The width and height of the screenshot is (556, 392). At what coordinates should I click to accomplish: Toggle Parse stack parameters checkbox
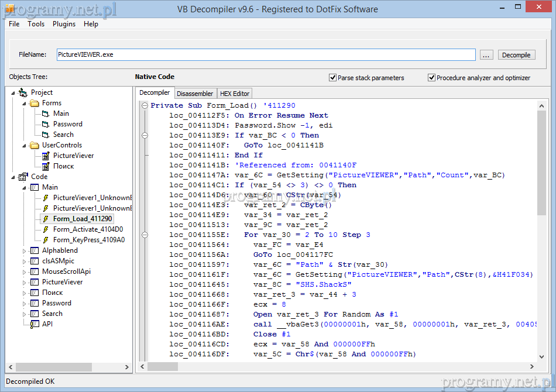coord(333,78)
